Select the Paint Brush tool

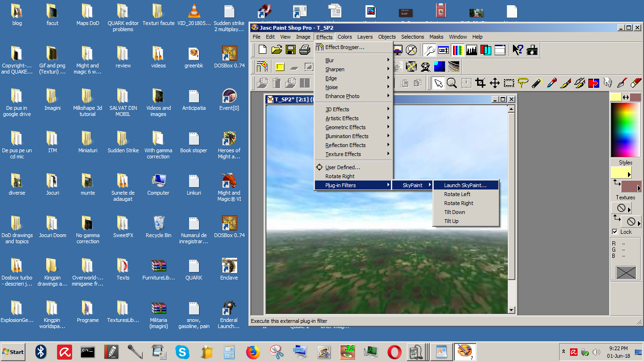(x=565, y=83)
